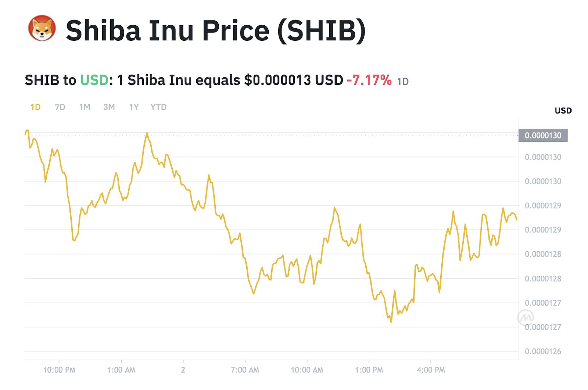Choose the YTD range tab
Screen dimensions: 588x390
point(158,107)
